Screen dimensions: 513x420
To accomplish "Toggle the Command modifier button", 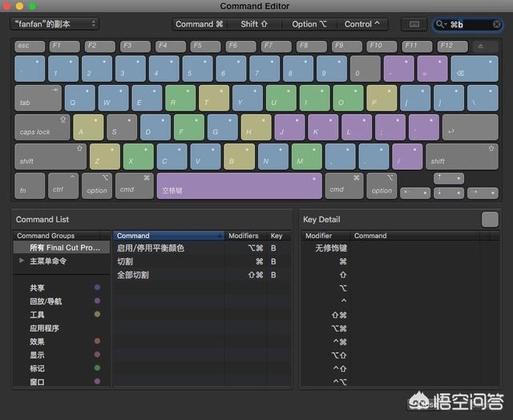I will 200,24.
